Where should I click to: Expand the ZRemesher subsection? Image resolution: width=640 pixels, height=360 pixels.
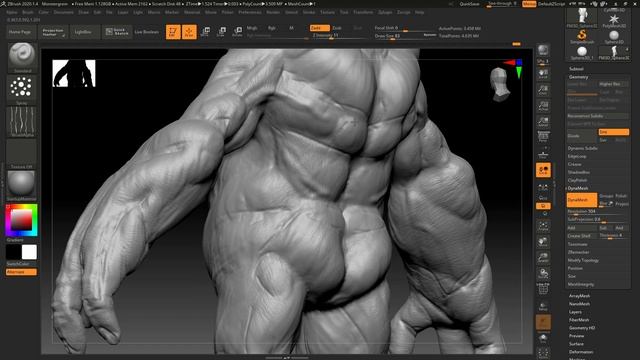click(x=578, y=252)
